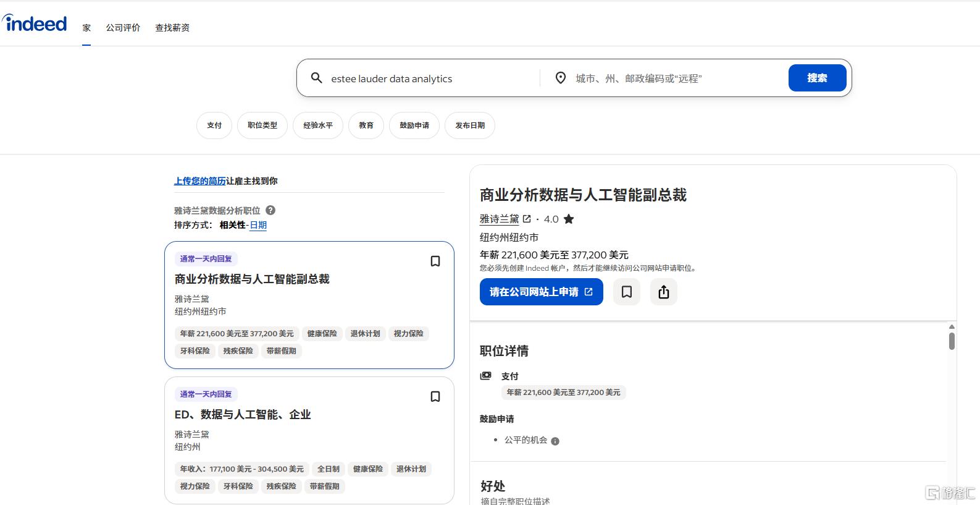Click the blue 搜索 button
980x505 pixels.
pos(817,78)
